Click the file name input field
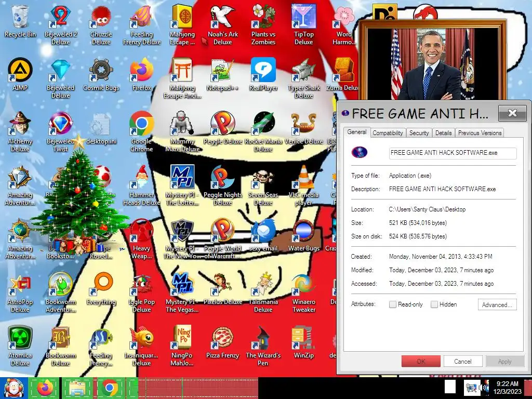The height and width of the screenshot is (399, 532). click(x=453, y=153)
